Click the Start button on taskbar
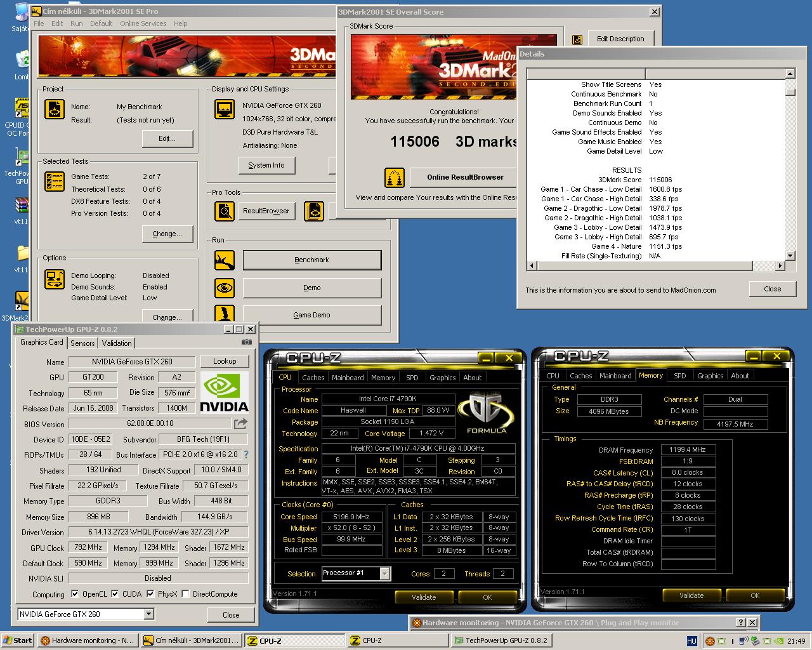The height and width of the screenshot is (650, 812). (x=17, y=640)
